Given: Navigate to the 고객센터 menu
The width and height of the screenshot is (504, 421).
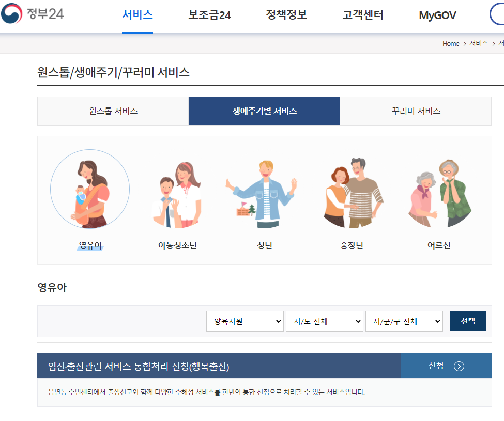Looking at the screenshot, I should click(x=362, y=15).
